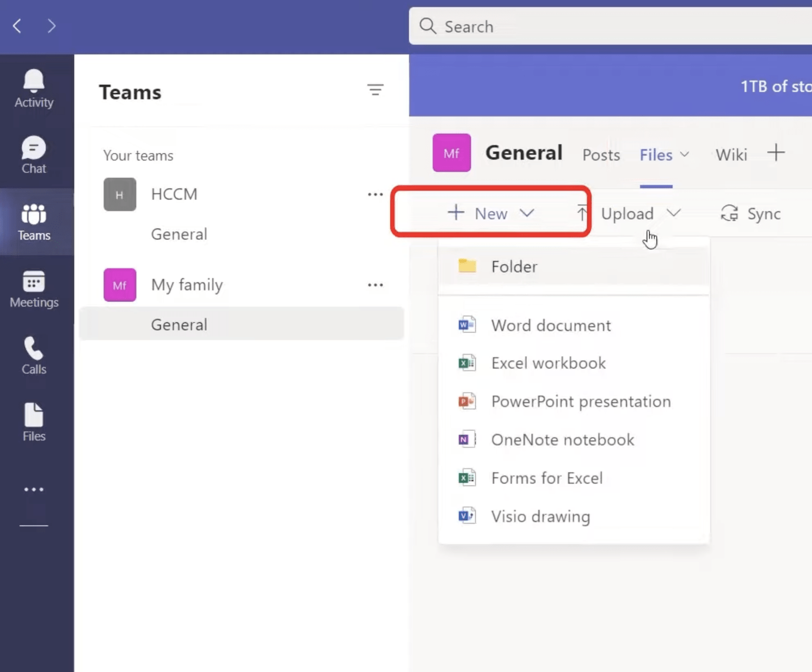Click the Upload button label
Image resolution: width=812 pixels, height=672 pixels.
[628, 214]
